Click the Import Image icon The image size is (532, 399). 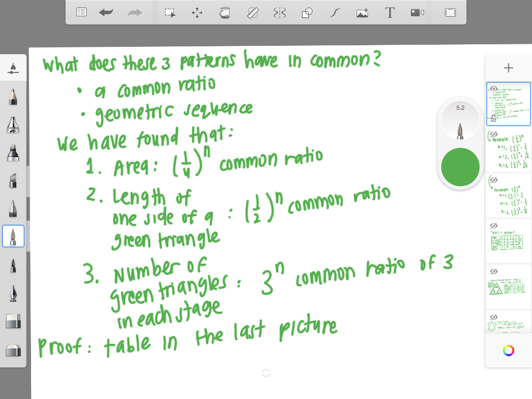coord(362,13)
